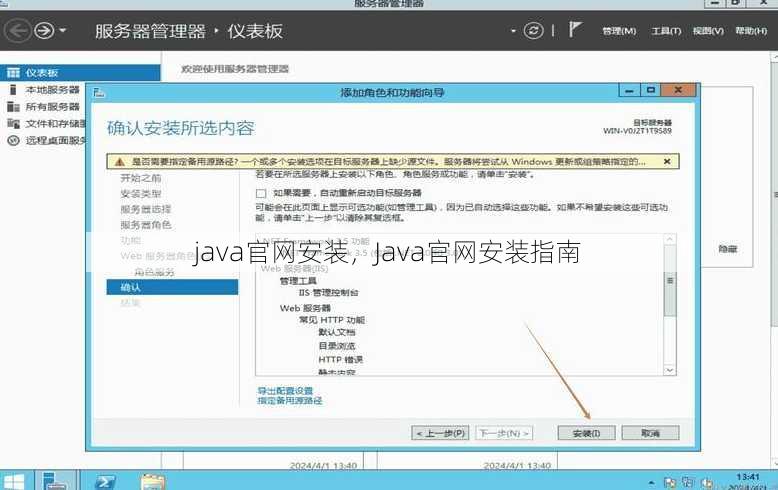Click the Server Manager taskbar icon
The image size is (778, 490).
[x=55, y=481]
